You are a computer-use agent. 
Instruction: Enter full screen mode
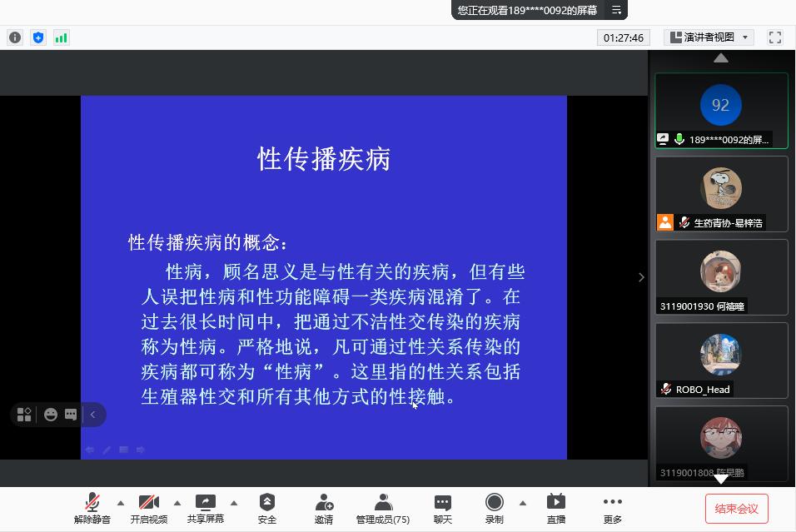(774, 37)
